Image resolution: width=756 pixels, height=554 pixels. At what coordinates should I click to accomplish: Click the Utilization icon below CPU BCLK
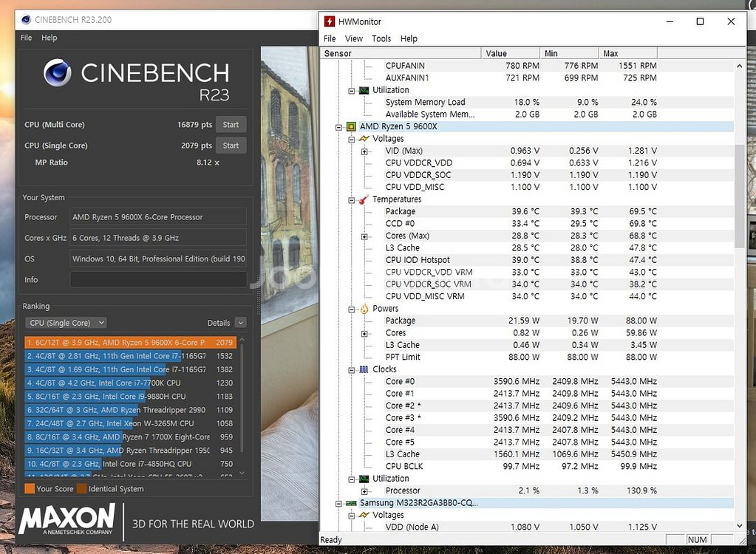tap(364, 479)
